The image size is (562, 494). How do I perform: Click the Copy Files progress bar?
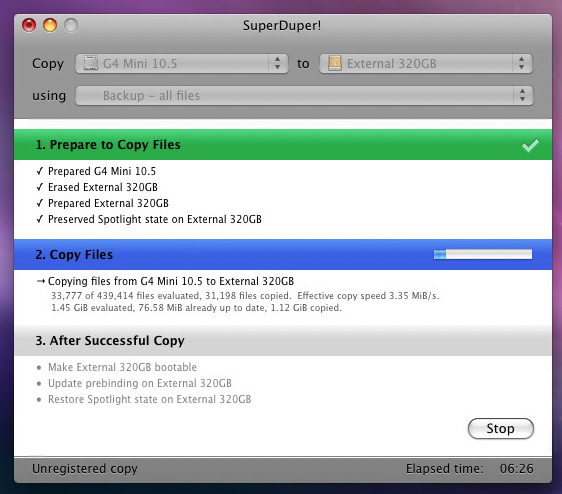483,254
